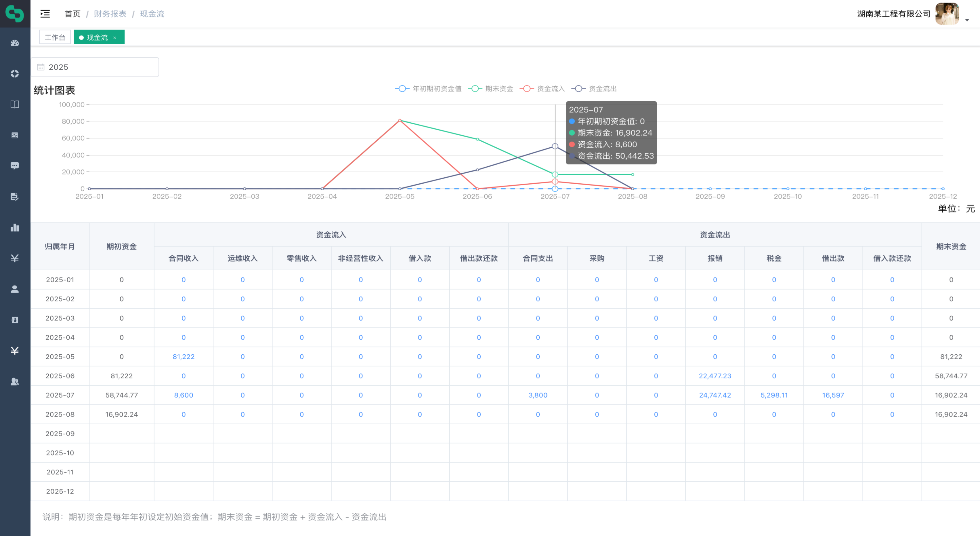Click the single user sidebar icon
This screenshot has height=536, width=980.
15,289
